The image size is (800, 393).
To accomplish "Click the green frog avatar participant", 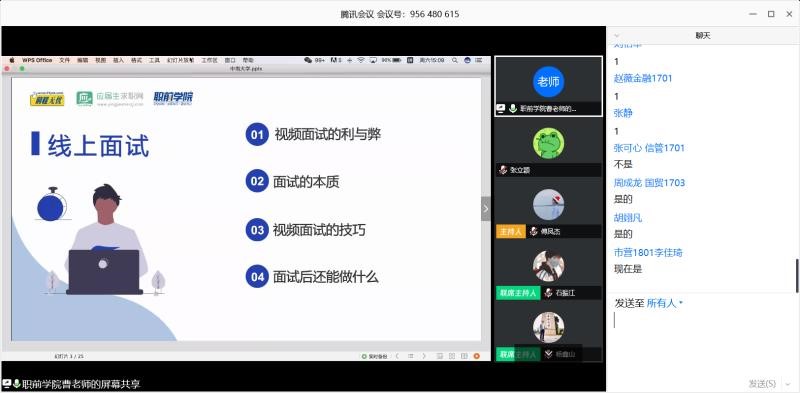I will point(548,143).
